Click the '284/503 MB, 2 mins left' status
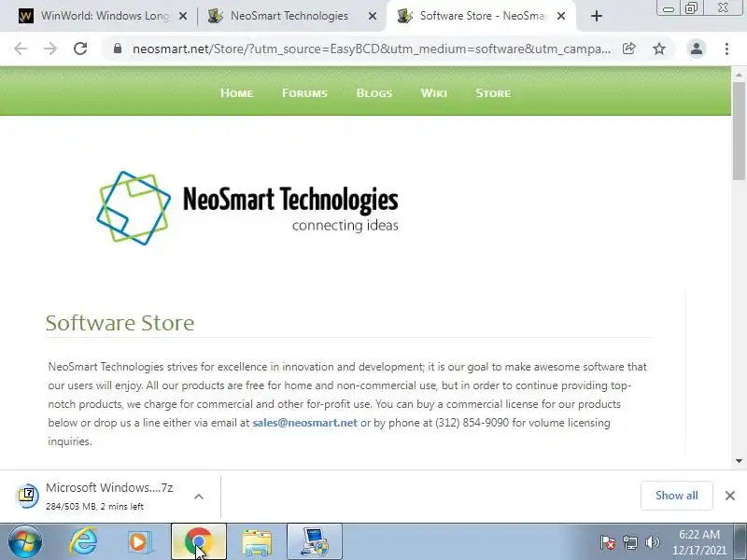 pos(94,507)
